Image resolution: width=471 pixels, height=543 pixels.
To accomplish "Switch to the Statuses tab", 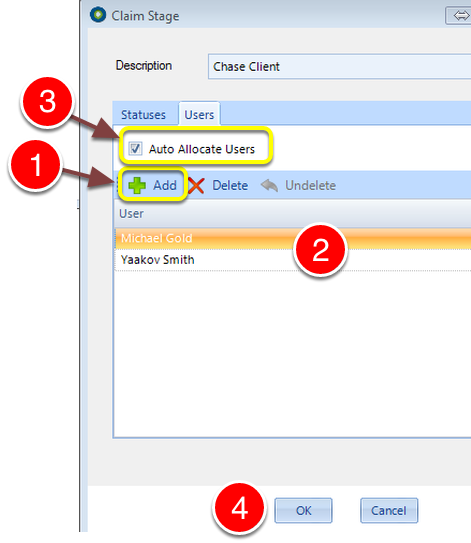I will [x=143, y=115].
